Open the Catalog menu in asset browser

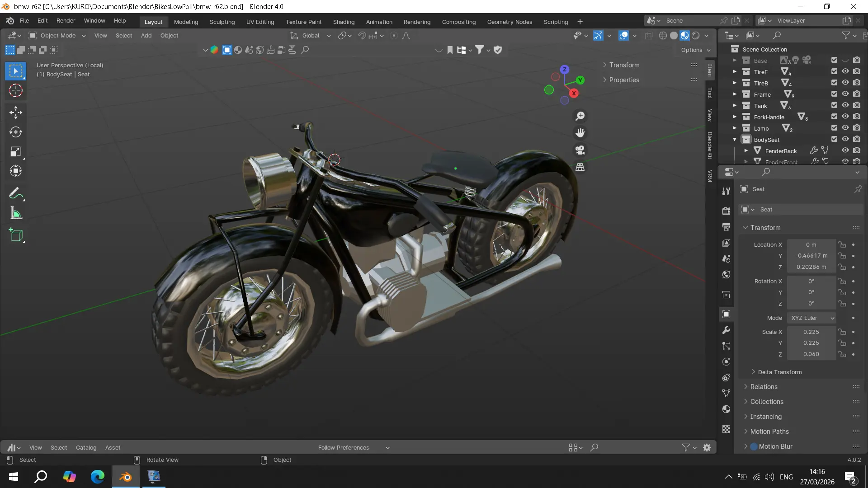click(x=86, y=448)
